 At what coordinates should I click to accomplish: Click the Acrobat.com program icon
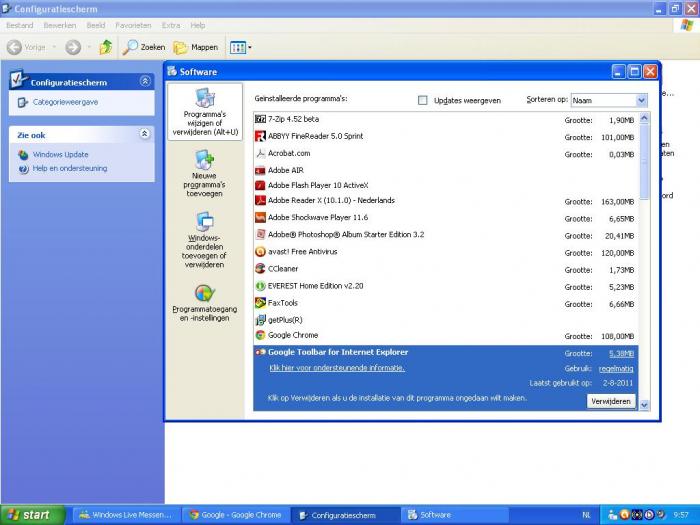pos(260,153)
